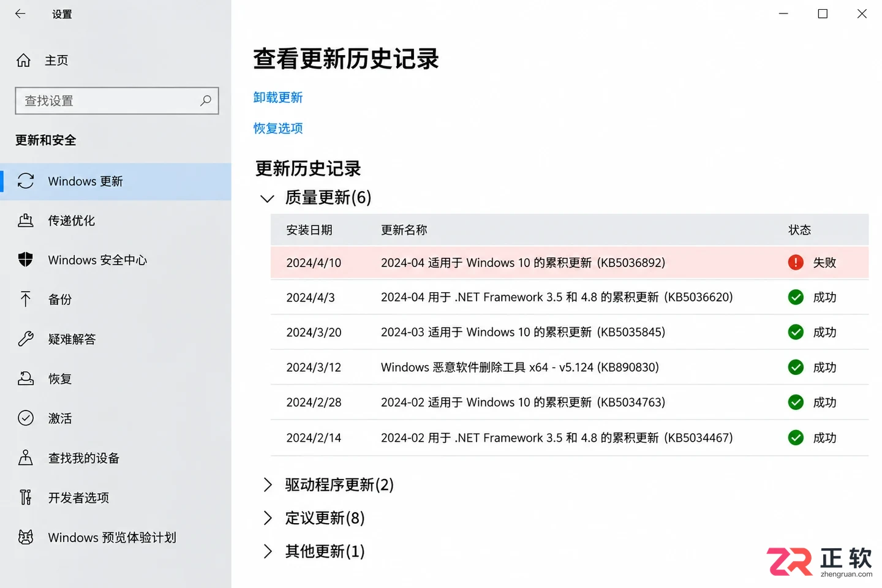Click the Windows 安全中心 shield icon
The width and height of the screenshot is (882, 588).
point(26,260)
